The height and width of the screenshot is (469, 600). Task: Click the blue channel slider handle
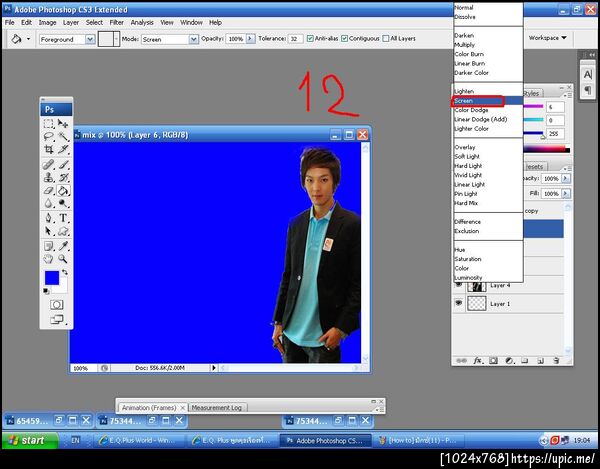click(543, 136)
